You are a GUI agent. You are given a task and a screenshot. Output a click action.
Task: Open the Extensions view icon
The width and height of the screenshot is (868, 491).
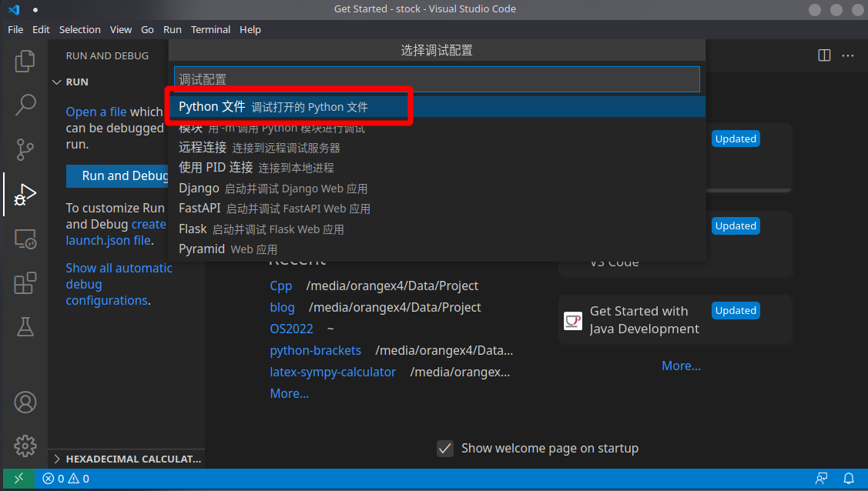(x=25, y=283)
